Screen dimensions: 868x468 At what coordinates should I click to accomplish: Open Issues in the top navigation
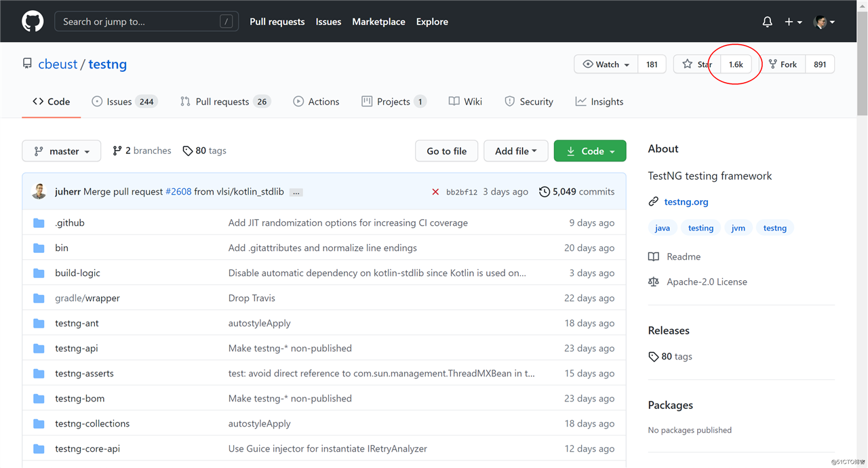328,22
